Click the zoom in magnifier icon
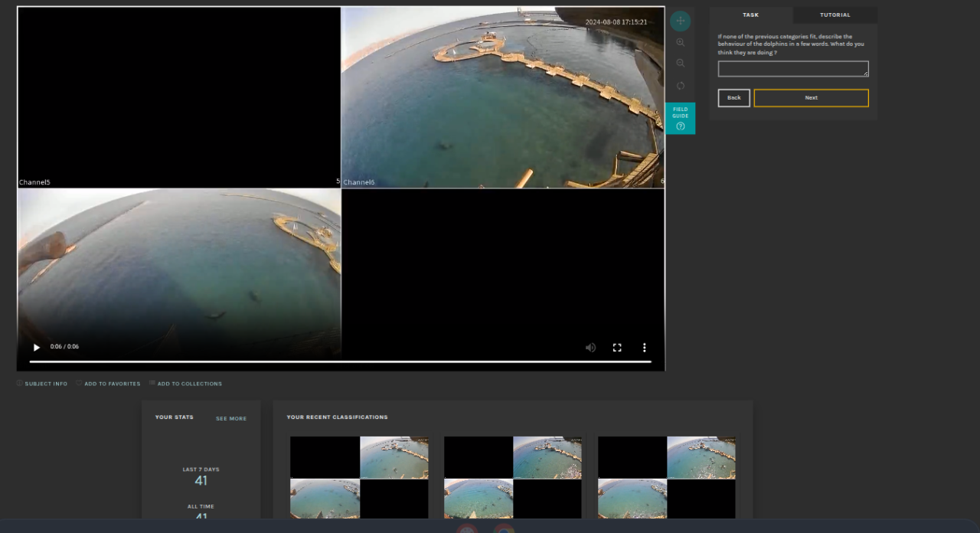 click(x=680, y=43)
